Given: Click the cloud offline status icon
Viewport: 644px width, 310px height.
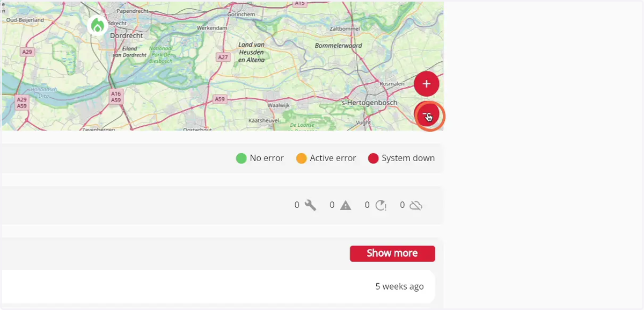Looking at the screenshot, I should coord(416,205).
